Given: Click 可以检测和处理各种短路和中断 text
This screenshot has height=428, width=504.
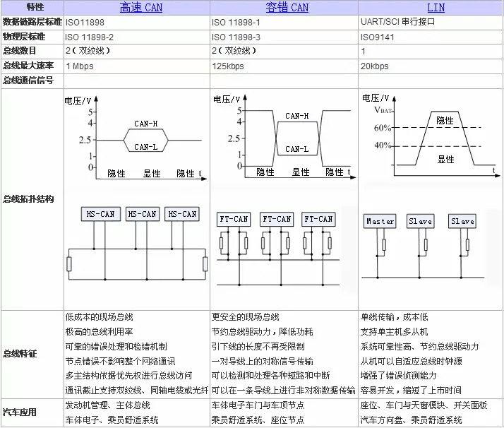Looking at the screenshot, I should coord(270,375).
